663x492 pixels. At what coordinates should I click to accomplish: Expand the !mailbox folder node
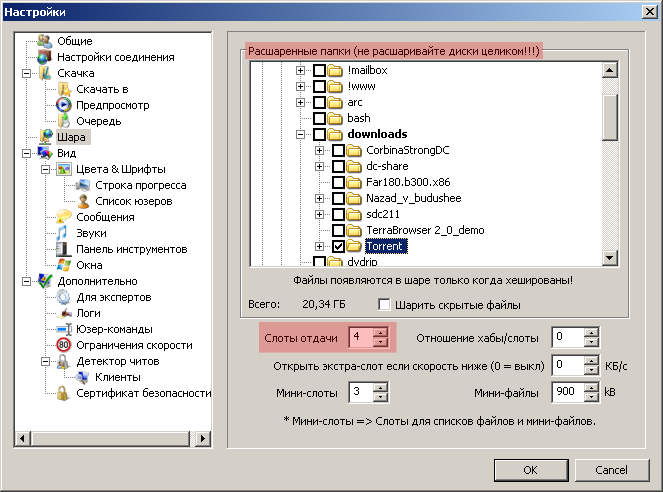pos(300,70)
